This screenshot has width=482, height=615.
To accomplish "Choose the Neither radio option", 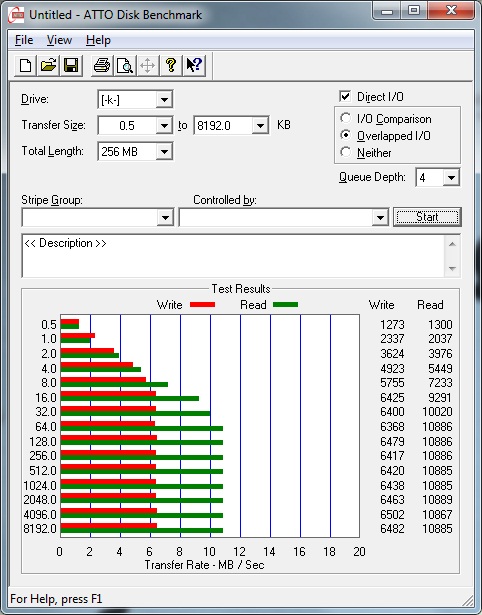I will click(346, 152).
